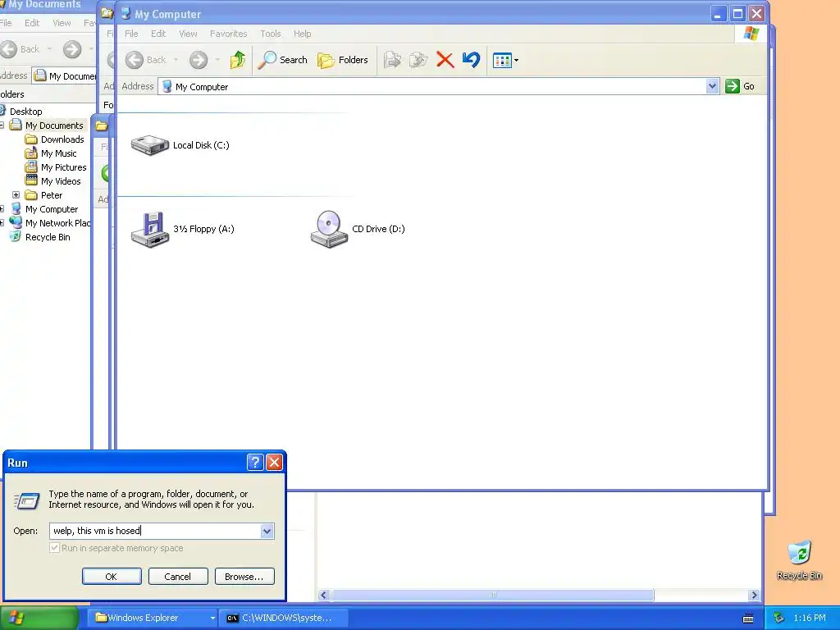Click the Safely Remove Hardware tray icon
840x630 pixels.
point(779,618)
